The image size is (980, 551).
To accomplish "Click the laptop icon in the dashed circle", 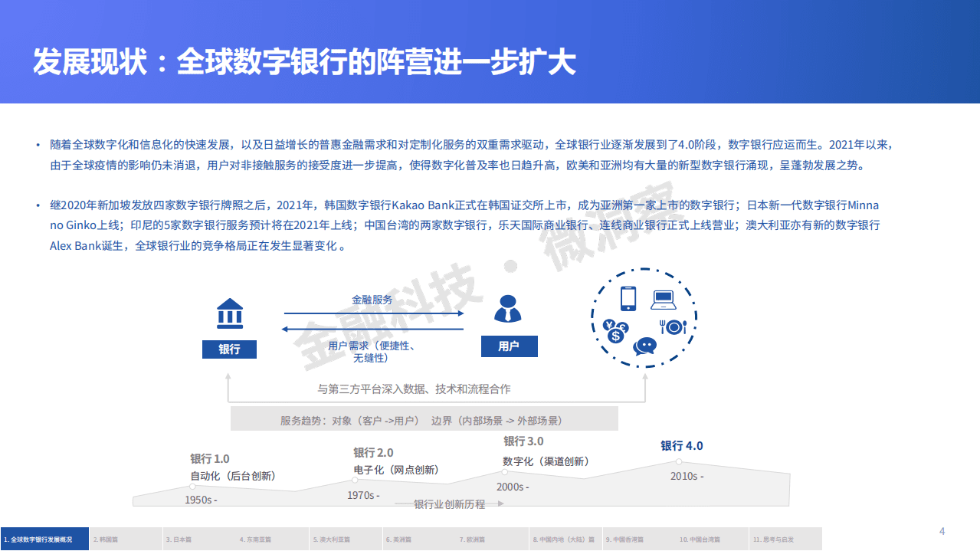I will tap(664, 300).
